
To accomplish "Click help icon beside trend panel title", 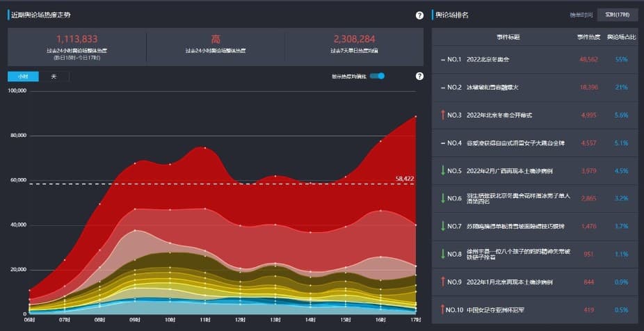I will [x=419, y=15].
